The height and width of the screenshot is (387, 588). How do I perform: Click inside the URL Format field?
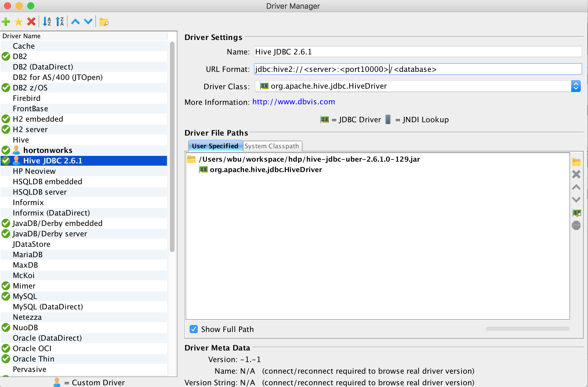coord(348,69)
